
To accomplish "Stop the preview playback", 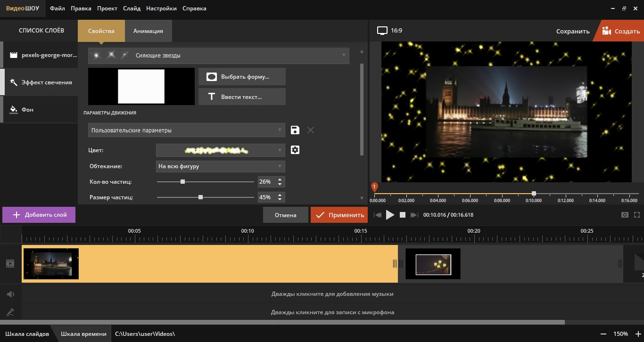I will click(x=403, y=215).
